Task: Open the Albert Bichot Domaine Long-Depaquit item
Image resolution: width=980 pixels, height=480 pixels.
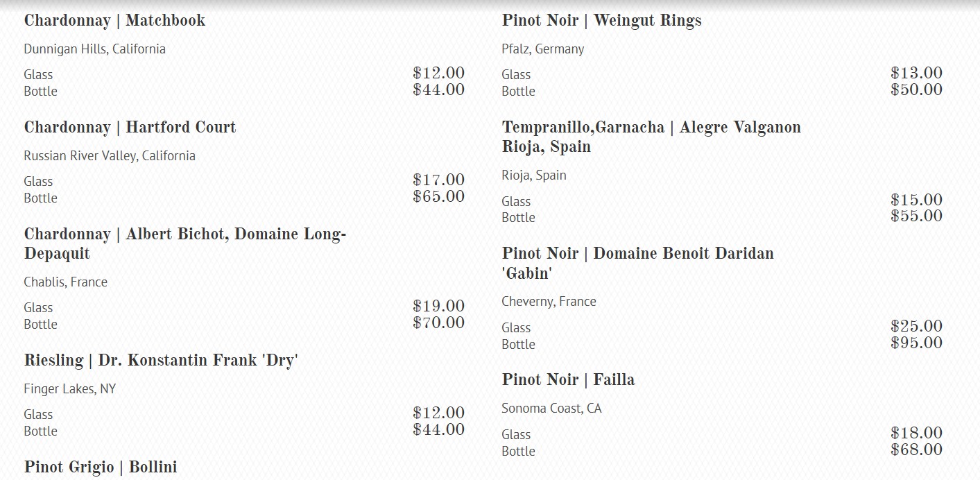Action: pyautogui.click(x=184, y=243)
